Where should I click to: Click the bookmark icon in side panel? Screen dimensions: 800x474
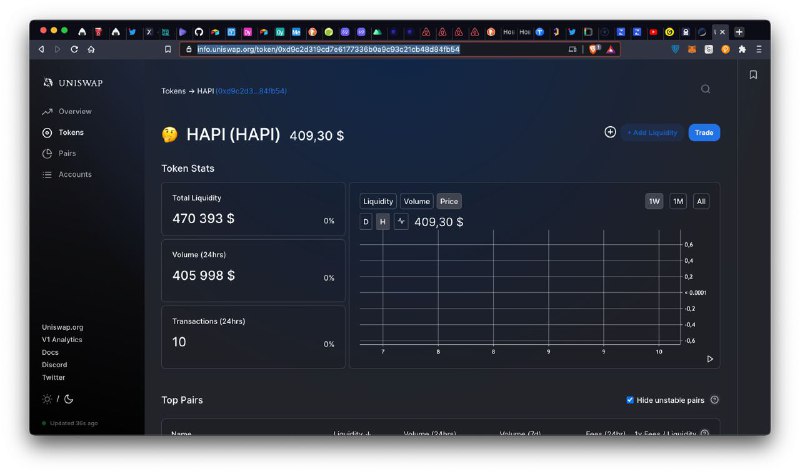tap(753, 75)
